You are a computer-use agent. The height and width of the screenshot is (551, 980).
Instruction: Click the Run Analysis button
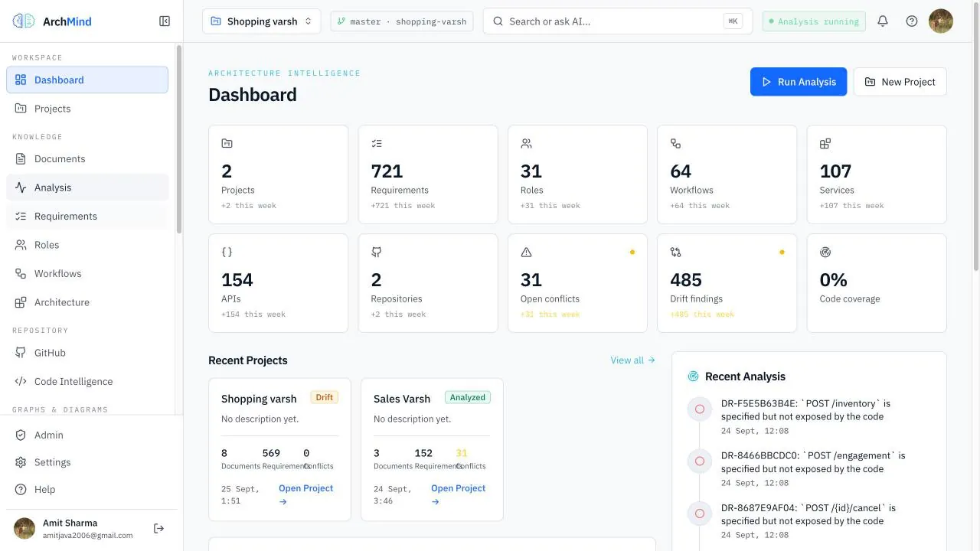pos(799,82)
